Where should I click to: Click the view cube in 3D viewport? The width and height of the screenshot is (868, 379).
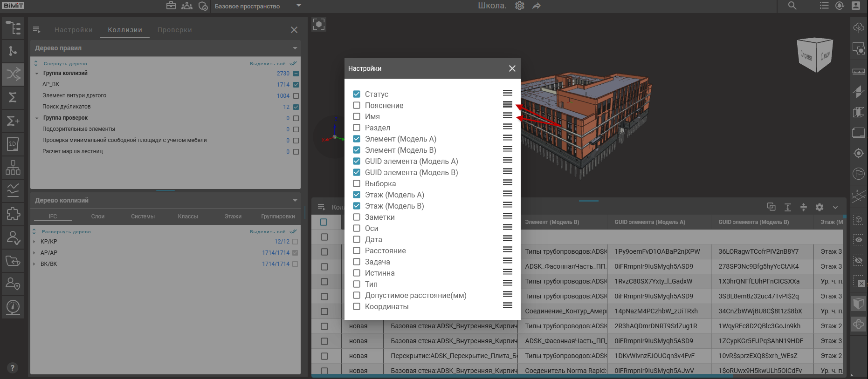[815, 54]
